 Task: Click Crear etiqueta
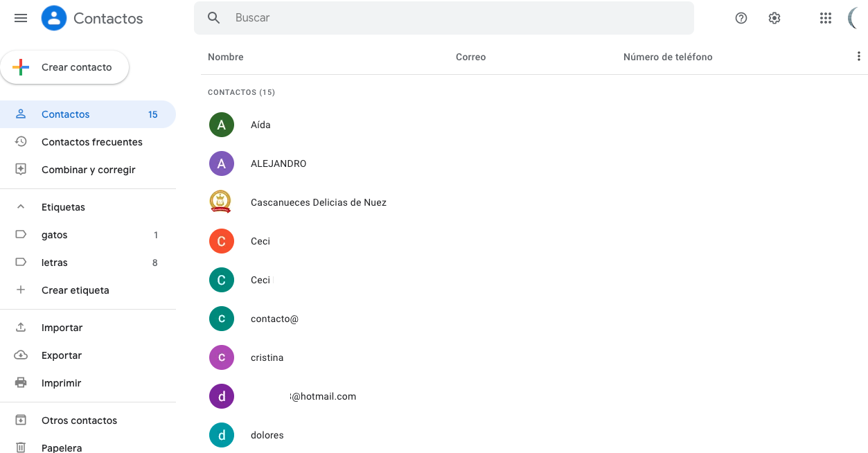75,290
